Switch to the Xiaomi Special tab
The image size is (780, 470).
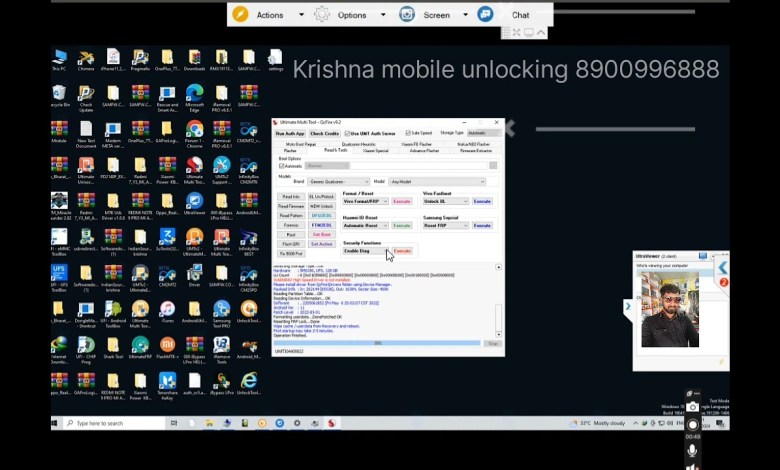point(376,150)
